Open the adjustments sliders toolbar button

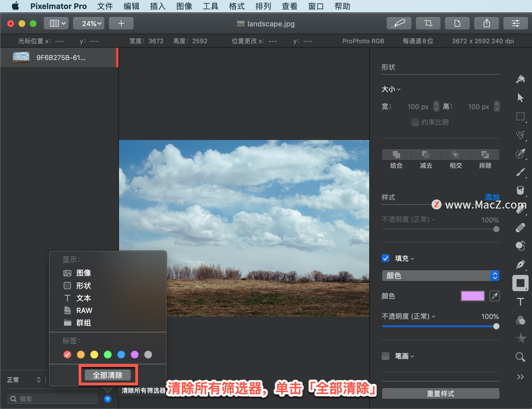tap(515, 23)
